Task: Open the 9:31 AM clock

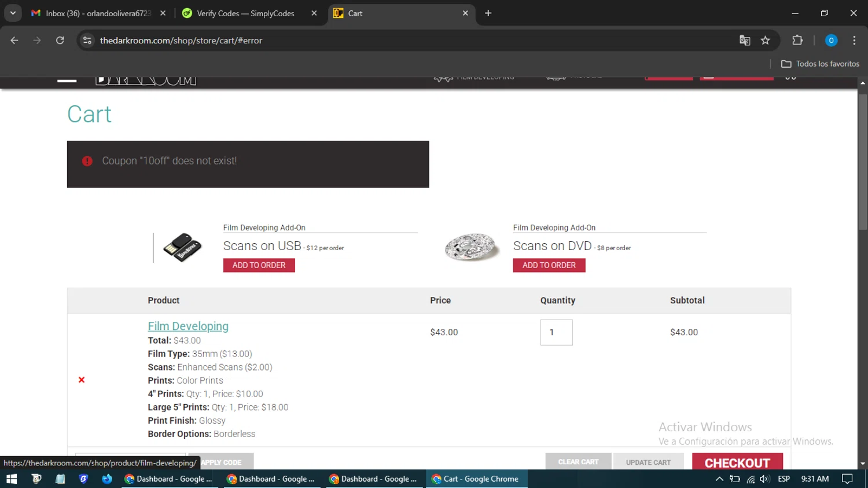Action: click(815, 479)
